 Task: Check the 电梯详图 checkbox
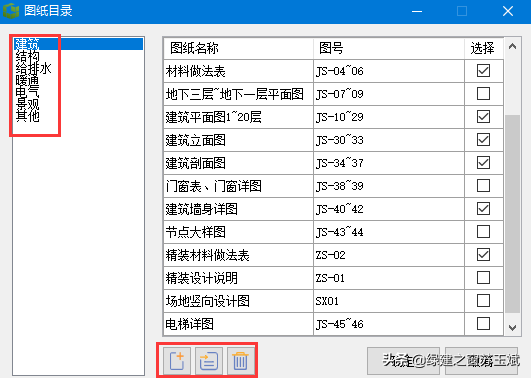(483, 324)
